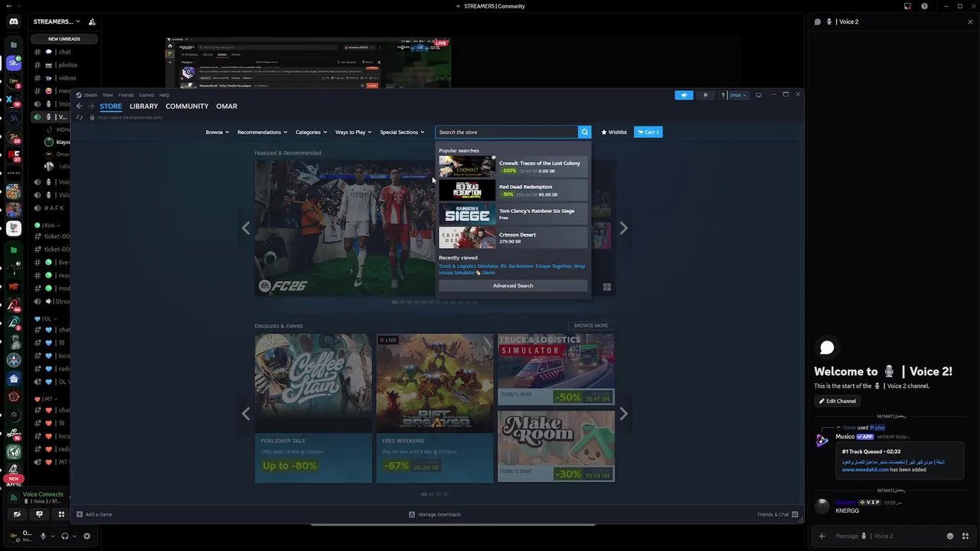980x551 pixels.
Task: Focus the Steam store search field
Action: pyautogui.click(x=506, y=132)
